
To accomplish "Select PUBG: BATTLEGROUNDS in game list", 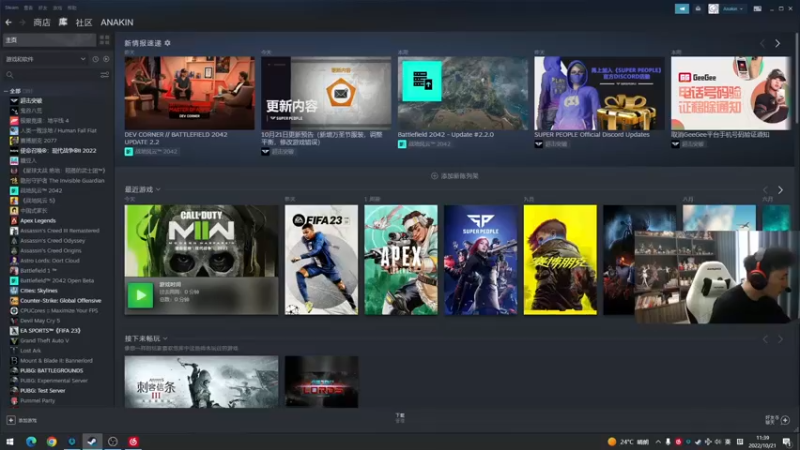I will tap(53, 370).
